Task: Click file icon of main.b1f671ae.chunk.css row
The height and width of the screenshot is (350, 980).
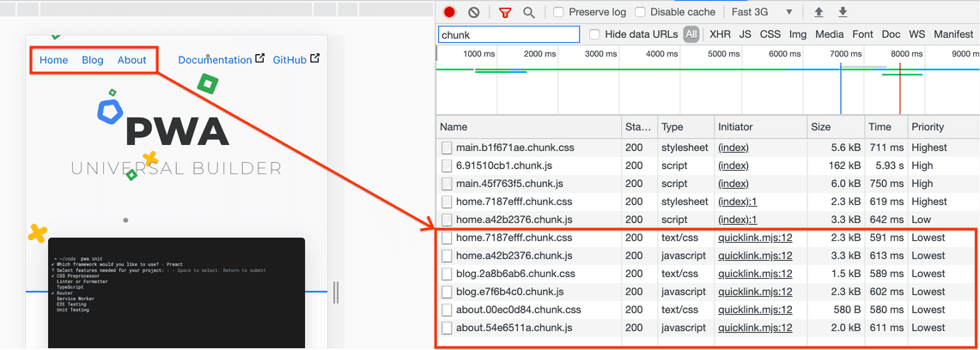Action: (x=447, y=148)
